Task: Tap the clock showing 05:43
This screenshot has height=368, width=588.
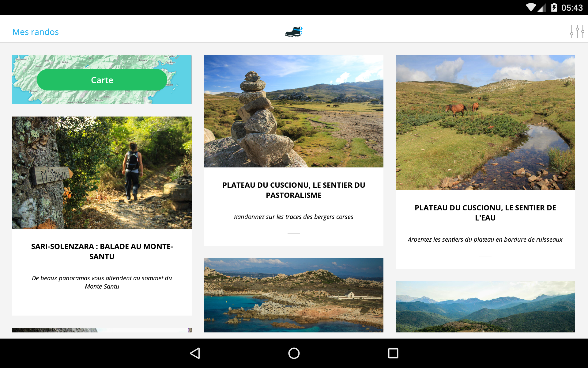Action: (572, 8)
